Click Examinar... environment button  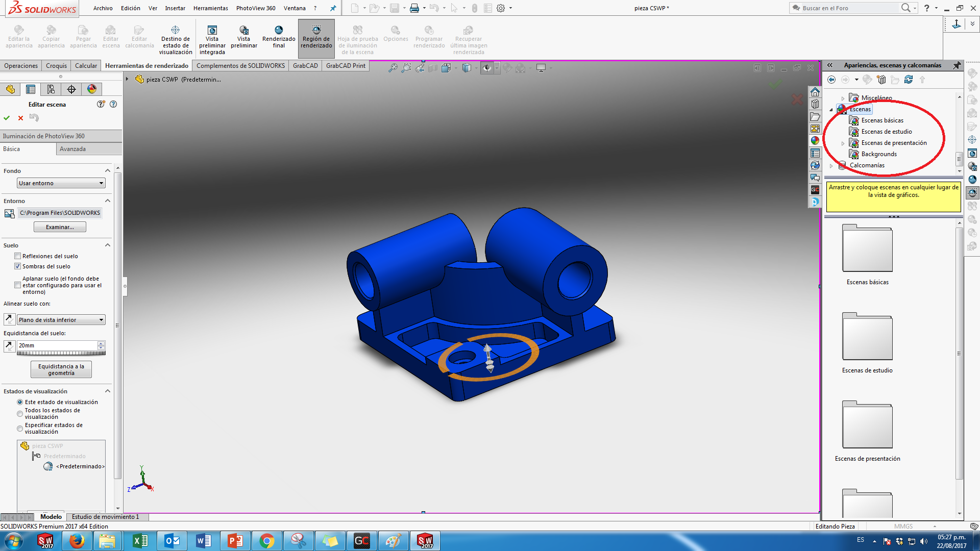[x=60, y=227]
